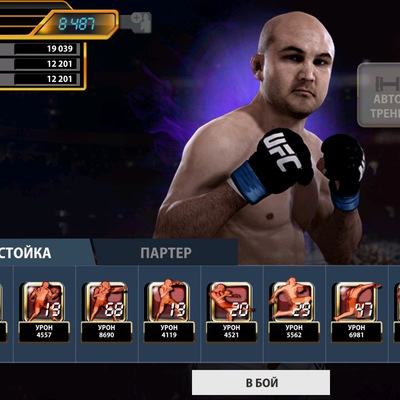The image size is (400, 400).
Task: Select the punch move icon level 68
Action: pyautogui.click(x=106, y=302)
